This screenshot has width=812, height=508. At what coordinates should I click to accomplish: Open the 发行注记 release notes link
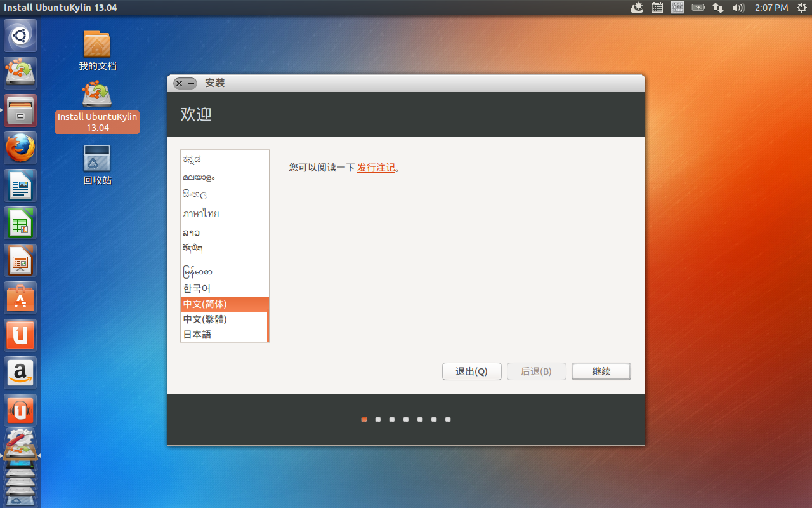point(376,168)
